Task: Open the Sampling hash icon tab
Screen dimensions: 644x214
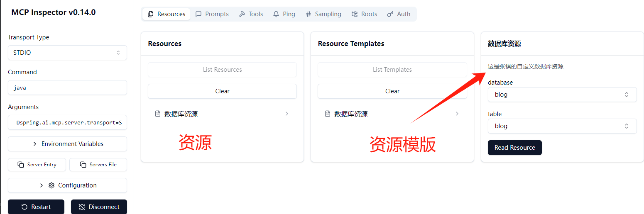Action: pos(323,14)
